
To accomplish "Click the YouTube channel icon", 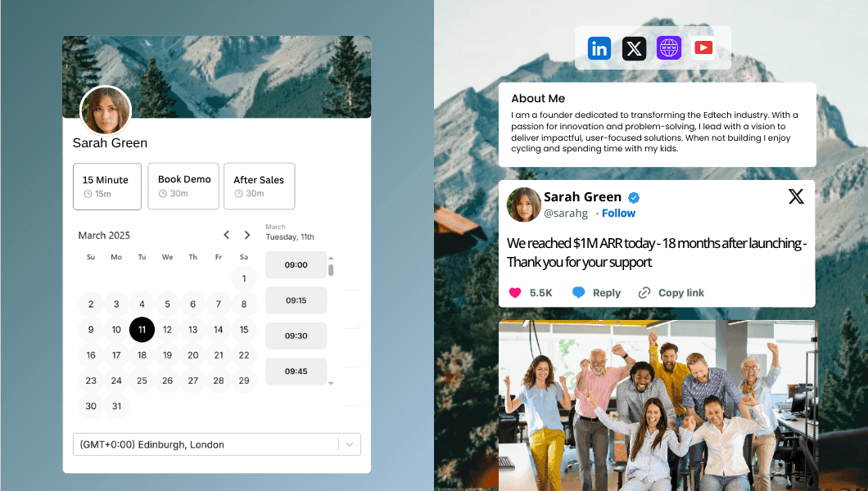I will [703, 47].
